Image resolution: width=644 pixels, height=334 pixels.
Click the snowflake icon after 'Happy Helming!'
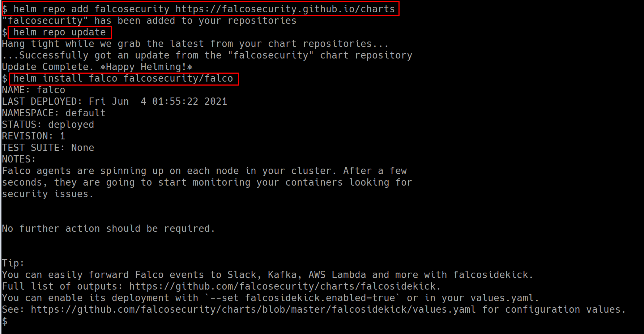tap(190, 67)
